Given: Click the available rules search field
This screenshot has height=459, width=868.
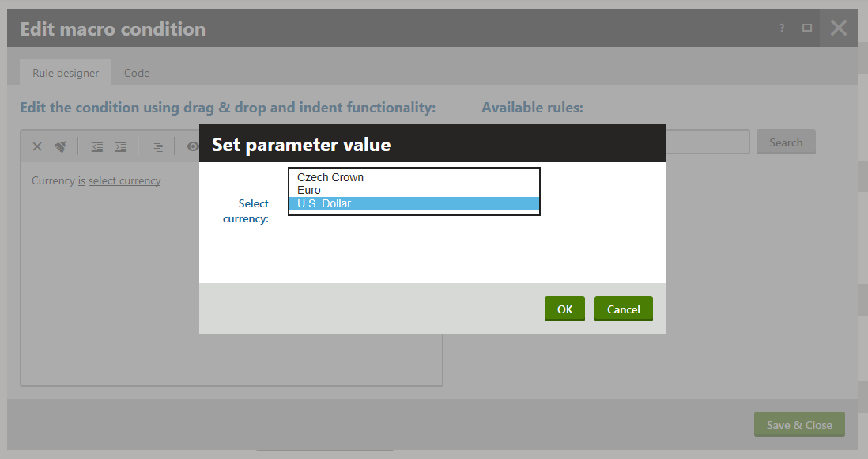Looking at the screenshot, I should coord(708,142).
